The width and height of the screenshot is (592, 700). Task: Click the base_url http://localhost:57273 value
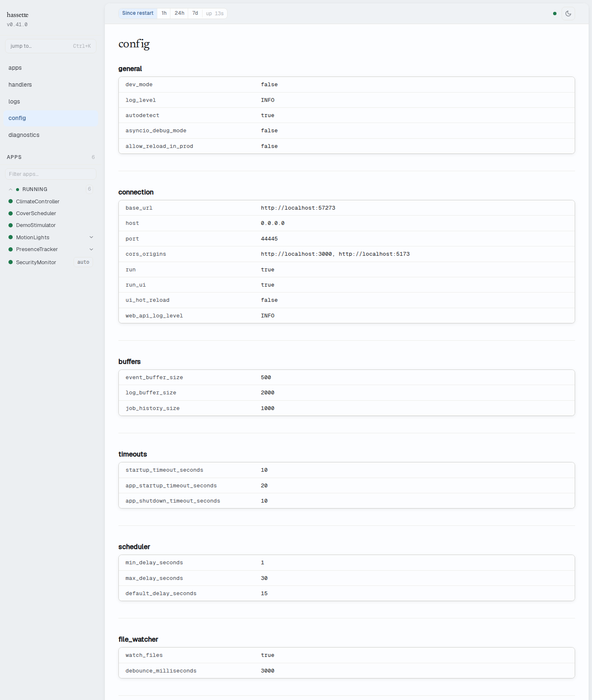pyautogui.click(x=298, y=208)
